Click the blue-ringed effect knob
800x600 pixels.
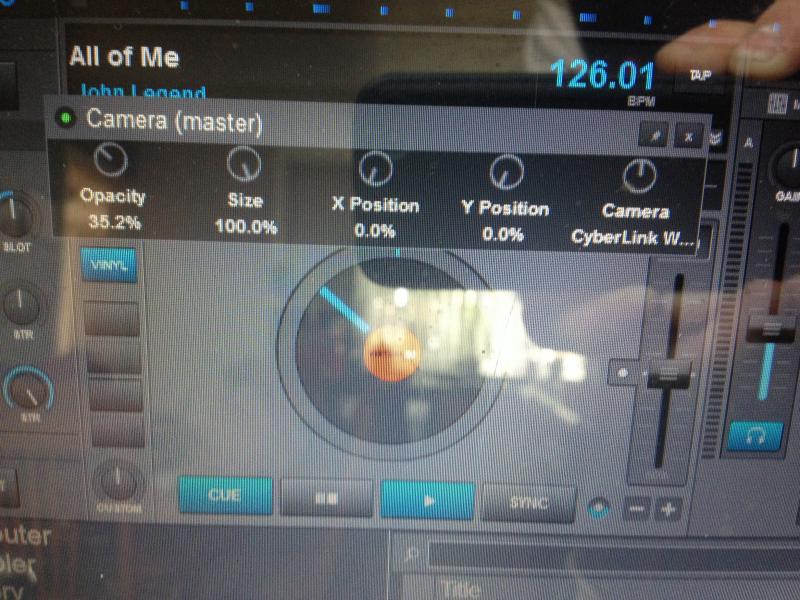click(x=29, y=390)
